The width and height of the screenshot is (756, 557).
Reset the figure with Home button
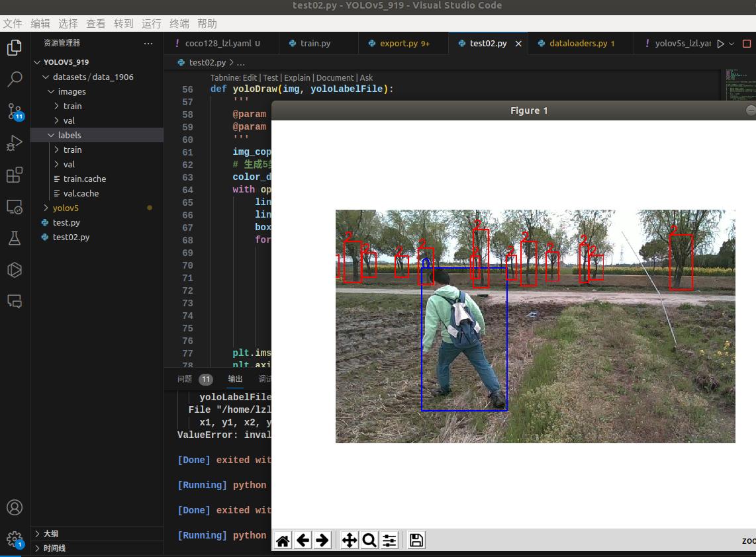(283, 540)
